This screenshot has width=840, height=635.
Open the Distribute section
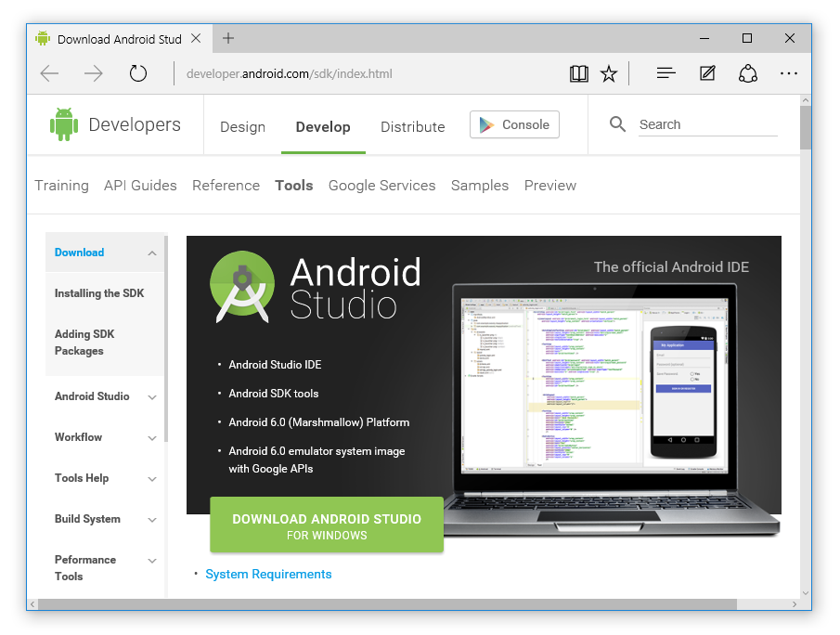[x=412, y=127]
